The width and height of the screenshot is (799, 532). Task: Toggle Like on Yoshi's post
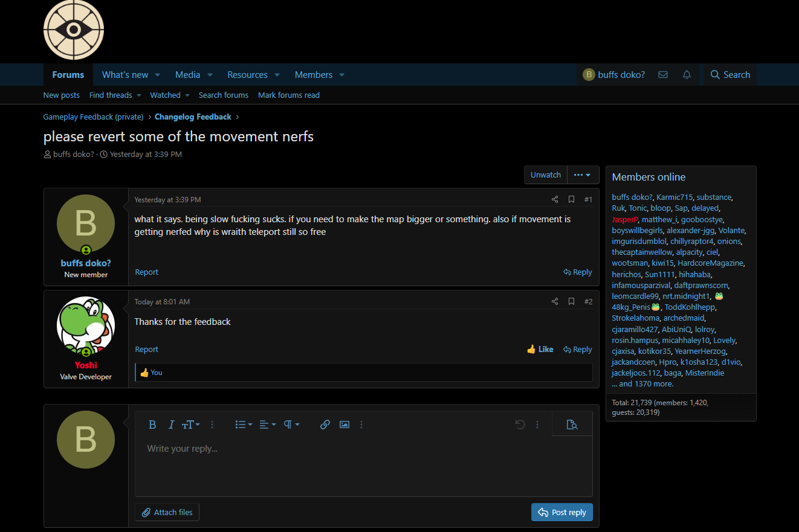click(540, 349)
